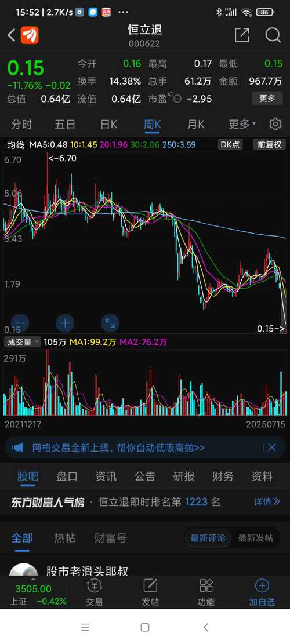Select 最新发帖 sort option
The height and width of the screenshot is (644, 290).
pos(256,538)
